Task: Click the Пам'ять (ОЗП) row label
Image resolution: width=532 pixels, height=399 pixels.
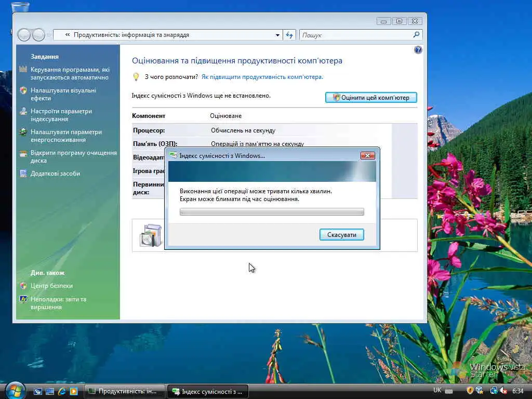Action: (155, 144)
